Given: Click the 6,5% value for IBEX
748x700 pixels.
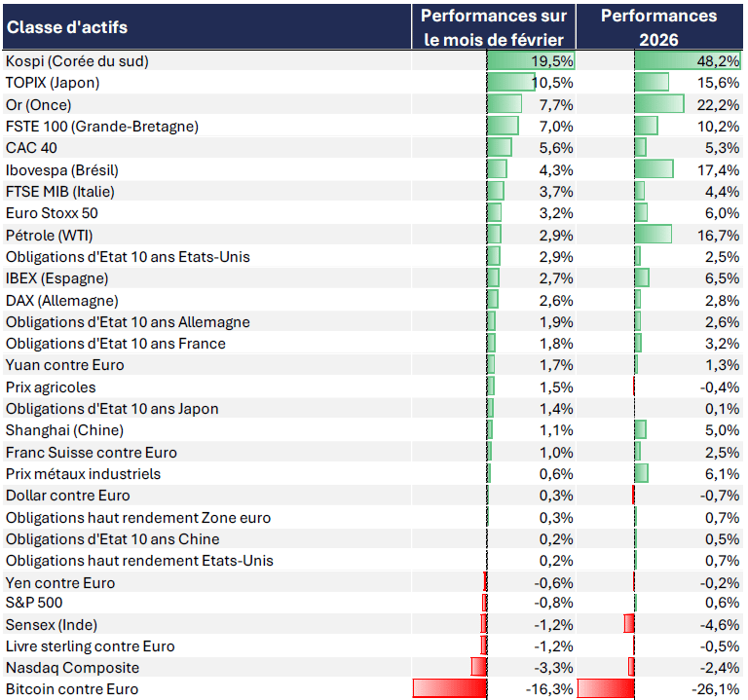Looking at the screenshot, I should tap(723, 278).
